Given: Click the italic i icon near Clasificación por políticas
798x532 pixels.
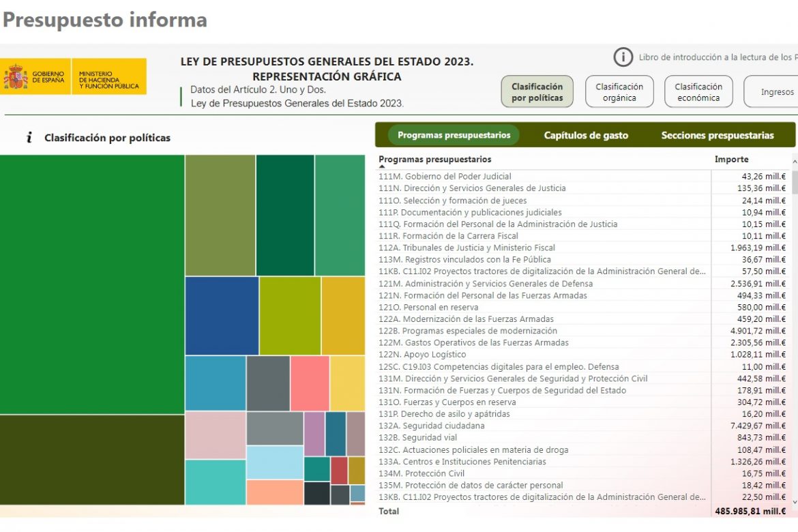Looking at the screenshot, I should tap(29, 138).
